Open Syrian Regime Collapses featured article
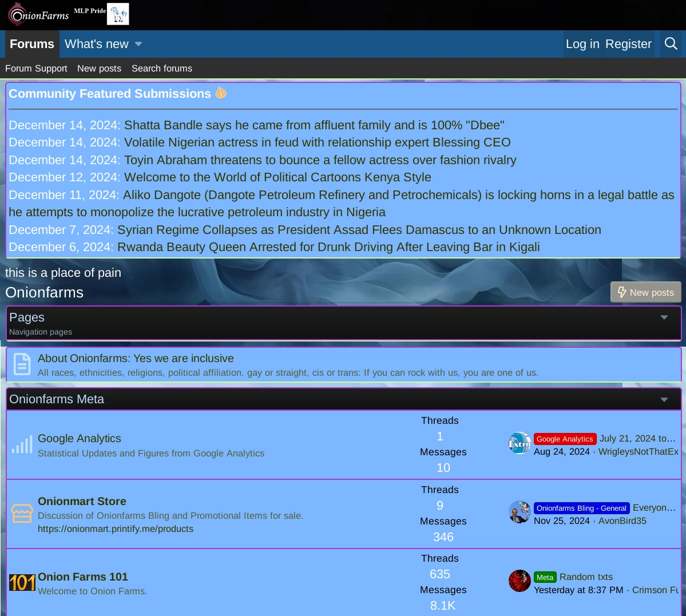Screen dimensions: 686x616 [359, 230]
